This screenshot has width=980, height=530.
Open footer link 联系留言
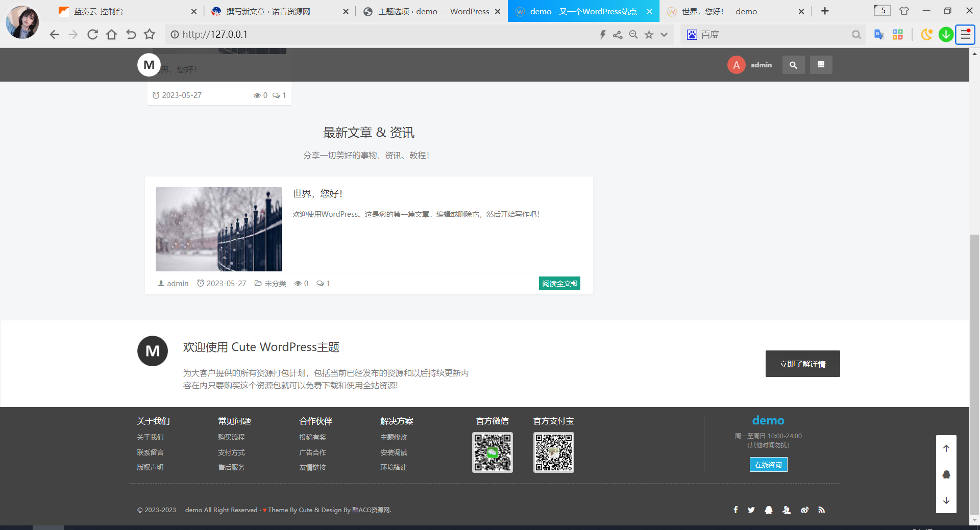tap(150, 452)
